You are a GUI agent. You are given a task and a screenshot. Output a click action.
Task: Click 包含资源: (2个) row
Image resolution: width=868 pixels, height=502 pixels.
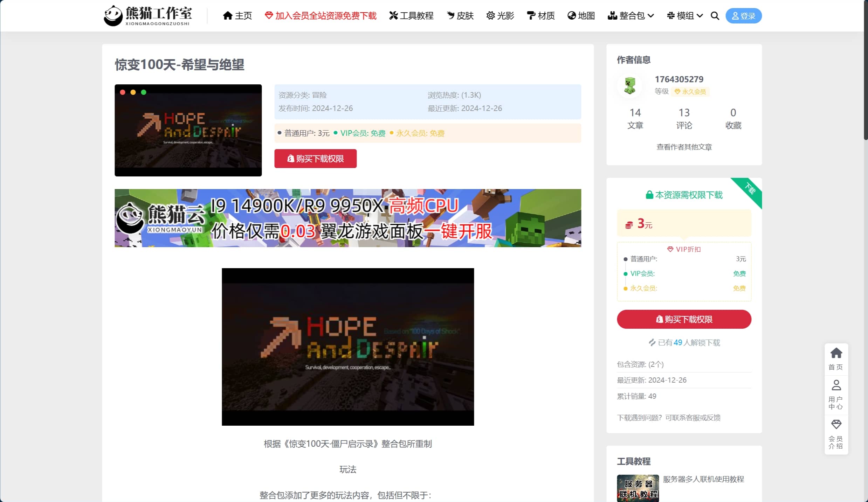(x=684, y=364)
